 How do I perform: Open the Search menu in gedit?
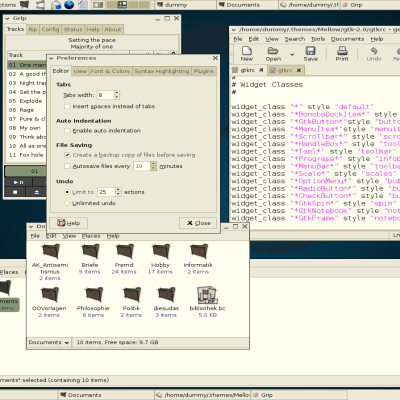(x=295, y=39)
